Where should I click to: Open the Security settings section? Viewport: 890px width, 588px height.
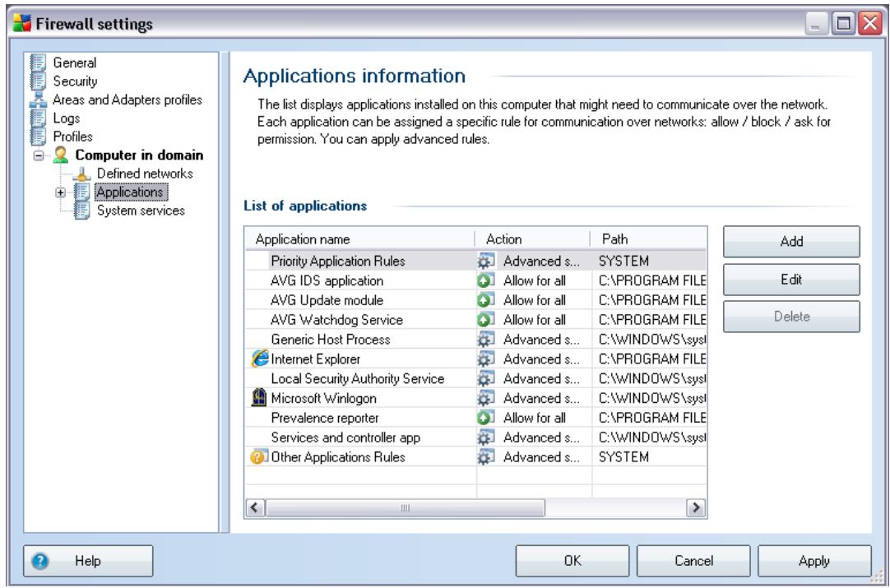point(75,81)
